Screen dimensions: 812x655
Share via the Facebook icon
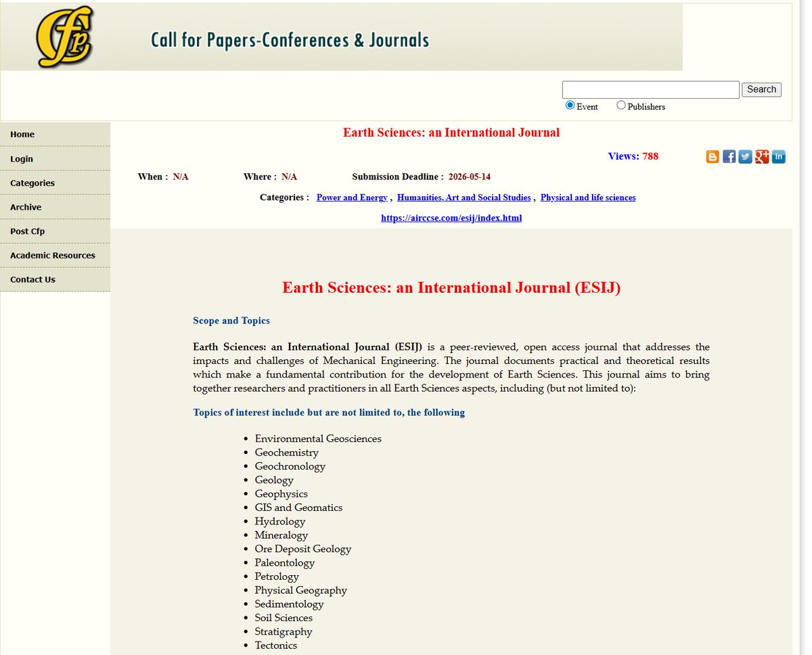[729, 157]
